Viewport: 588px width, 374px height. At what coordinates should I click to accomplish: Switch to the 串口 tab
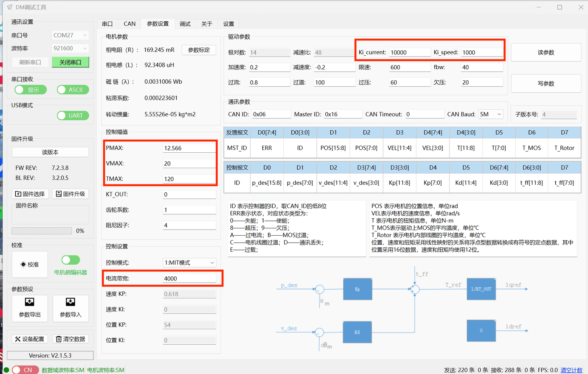[107, 24]
